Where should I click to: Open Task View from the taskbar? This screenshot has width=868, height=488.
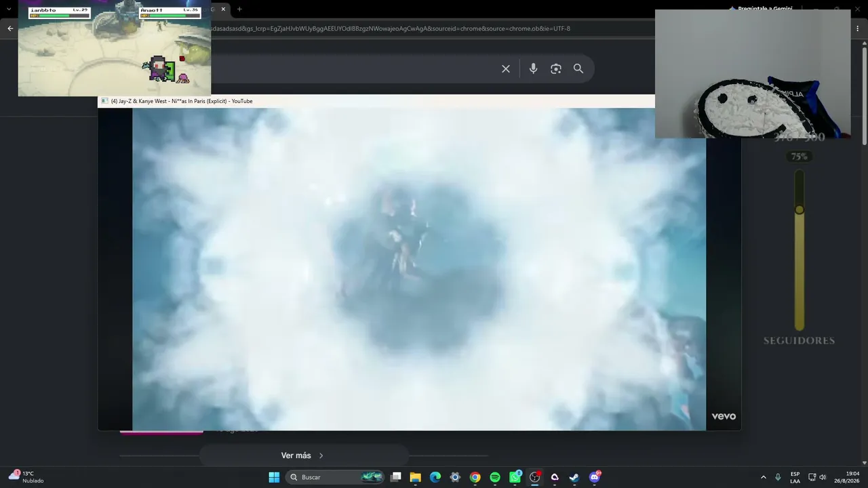pyautogui.click(x=396, y=477)
